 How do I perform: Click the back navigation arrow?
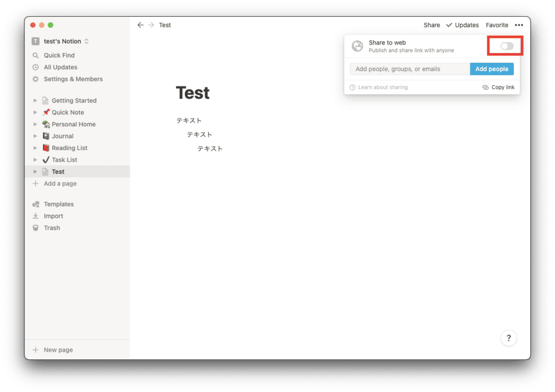140,25
